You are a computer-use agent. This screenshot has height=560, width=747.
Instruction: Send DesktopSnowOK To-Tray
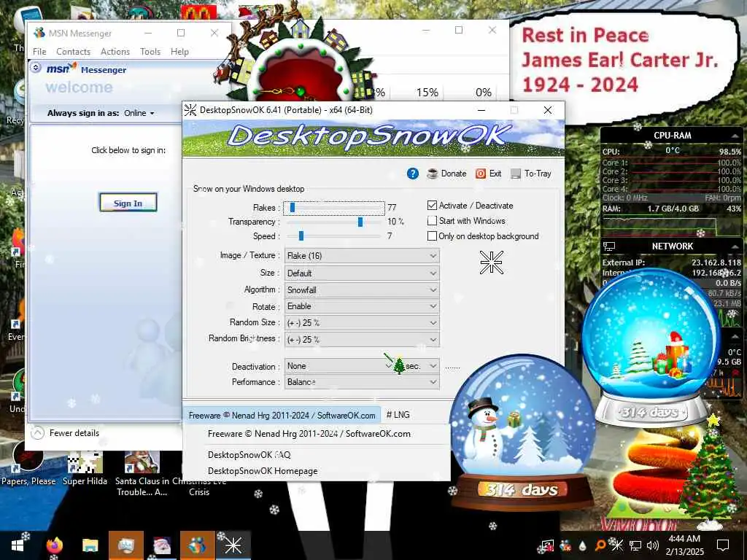tap(531, 174)
